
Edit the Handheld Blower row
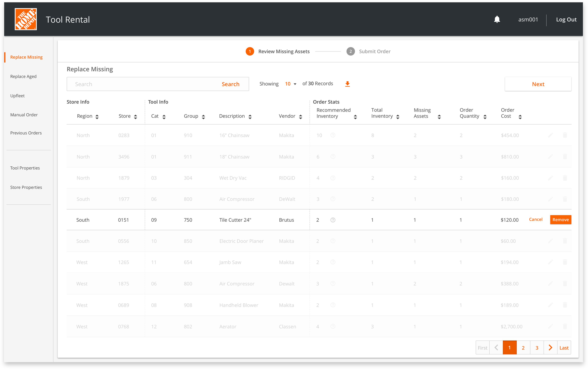550,305
